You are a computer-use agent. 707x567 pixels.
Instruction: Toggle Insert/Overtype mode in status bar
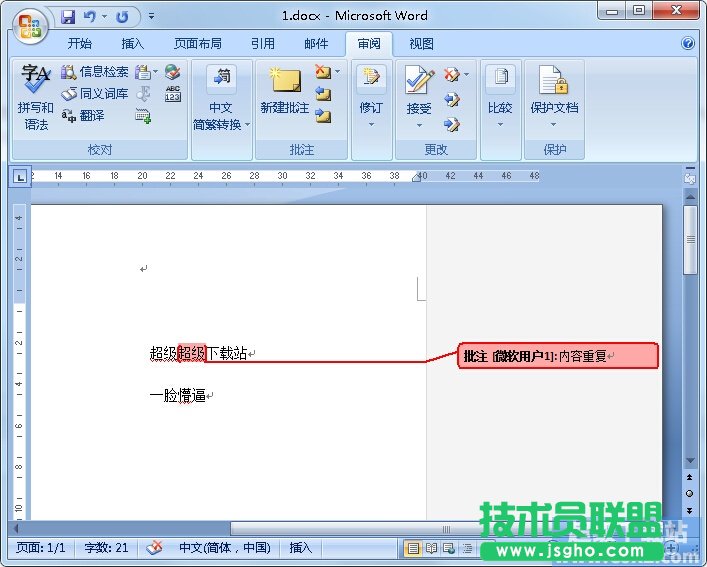click(x=300, y=548)
